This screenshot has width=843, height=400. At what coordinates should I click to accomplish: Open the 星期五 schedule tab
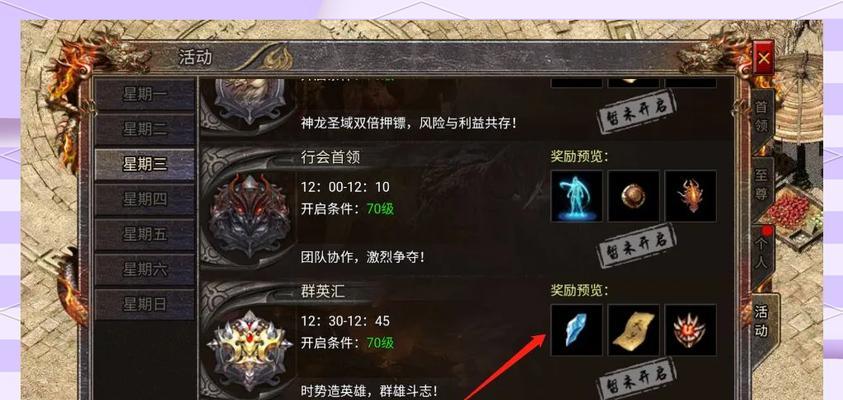(145, 234)
